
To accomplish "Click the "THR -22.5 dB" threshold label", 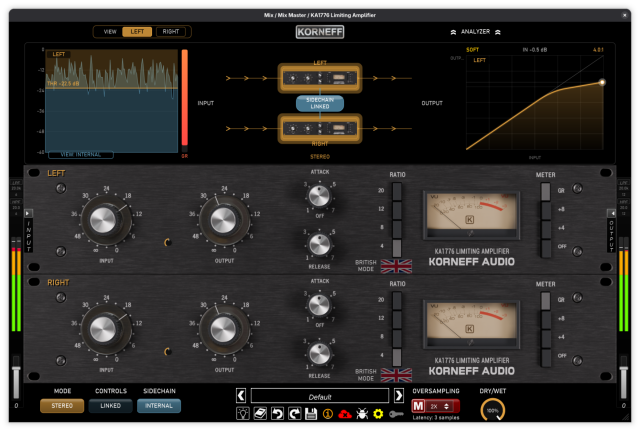I will (63, 84).
